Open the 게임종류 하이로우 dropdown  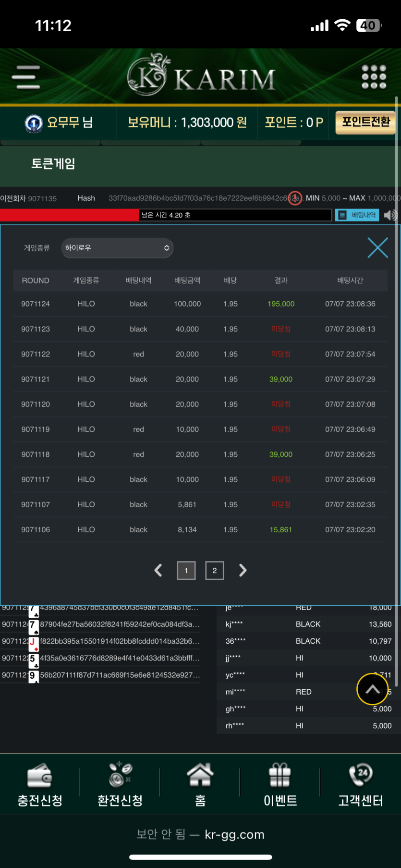tap(117, 248)
